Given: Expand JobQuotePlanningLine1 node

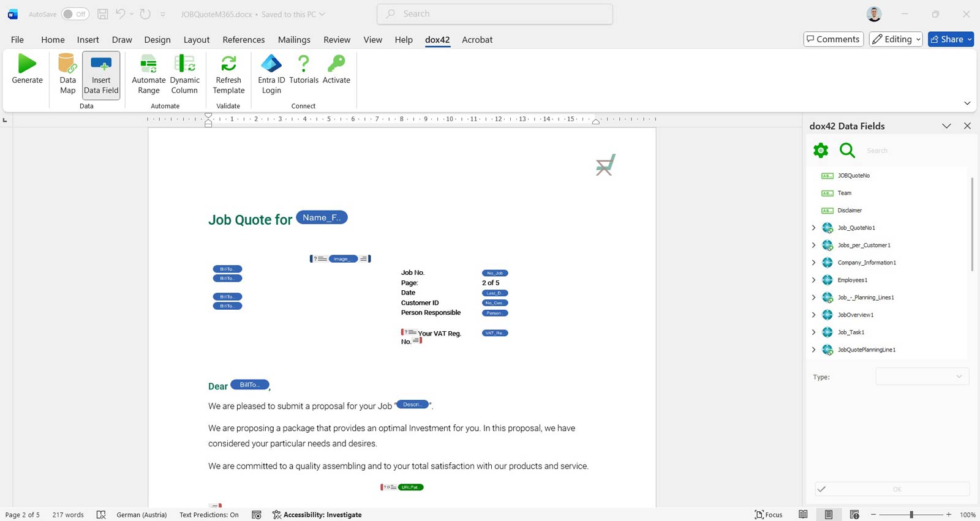Looking at the screenshot, I should (x=813, y=350).
